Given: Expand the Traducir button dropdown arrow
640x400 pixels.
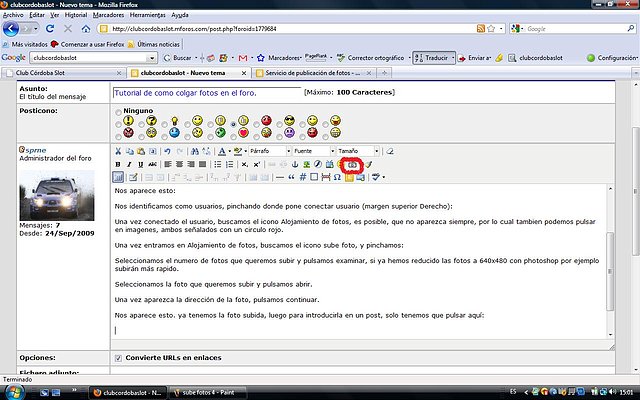Looking at the screenshot, I should point(452,58).
